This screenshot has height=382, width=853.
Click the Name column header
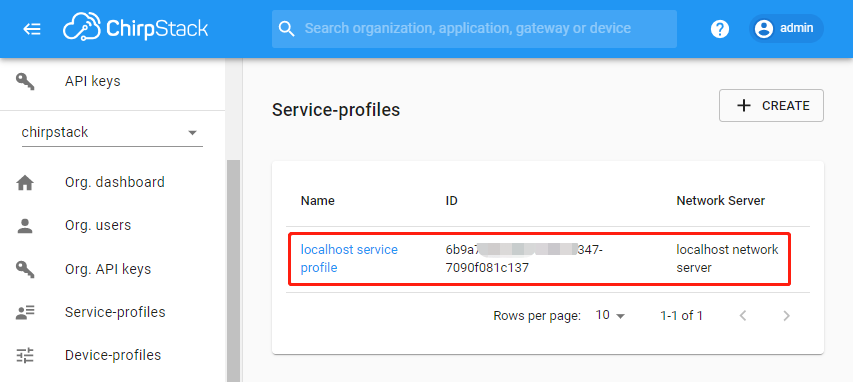pos(318,201)
